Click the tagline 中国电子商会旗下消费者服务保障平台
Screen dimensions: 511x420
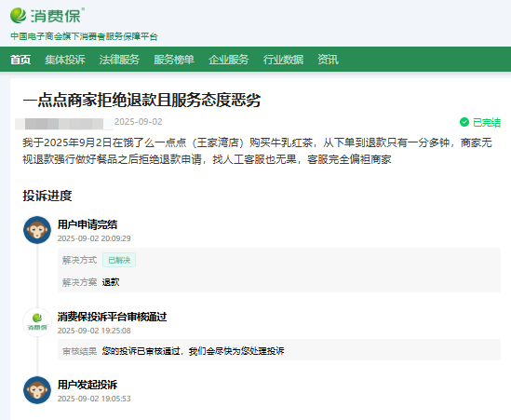click(x=84, y=36)
